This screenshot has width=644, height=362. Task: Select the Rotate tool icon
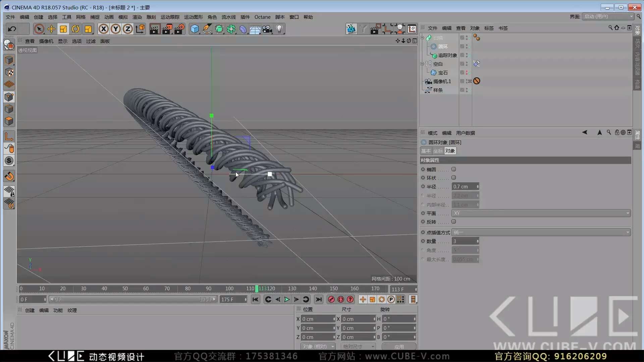point(75,29)
